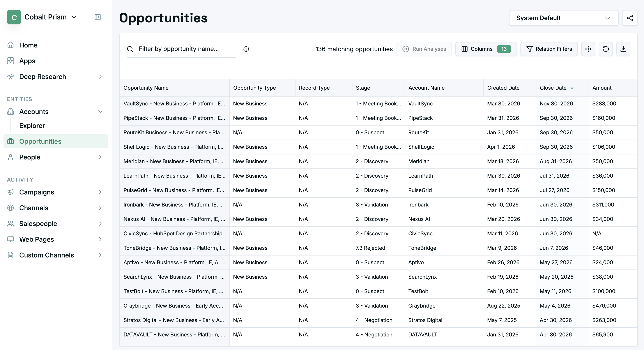Expand the Campaigns section

click(100, 192)
